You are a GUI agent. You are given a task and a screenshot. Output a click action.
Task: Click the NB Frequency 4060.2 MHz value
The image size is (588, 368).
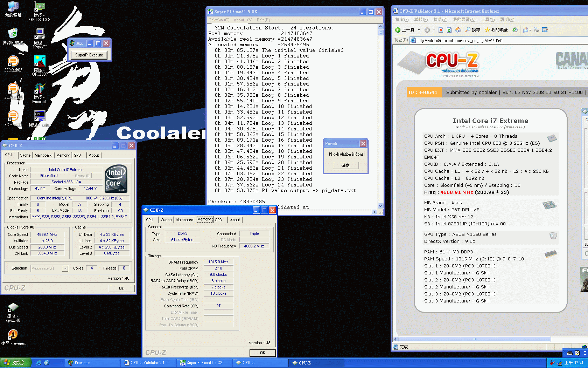pos(254,246)
